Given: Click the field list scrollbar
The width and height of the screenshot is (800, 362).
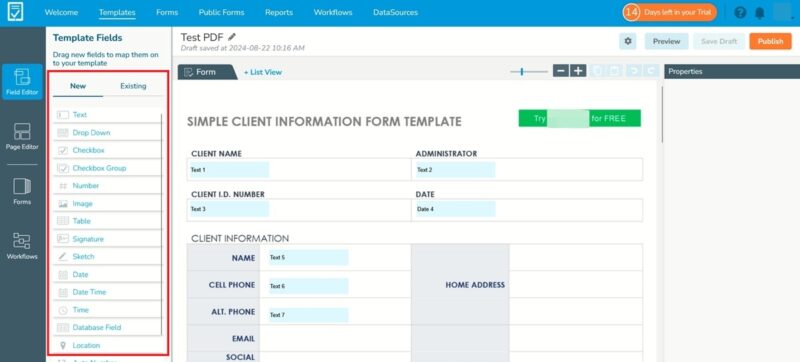Looking at the screenshot, I should (x=162, y=224).
